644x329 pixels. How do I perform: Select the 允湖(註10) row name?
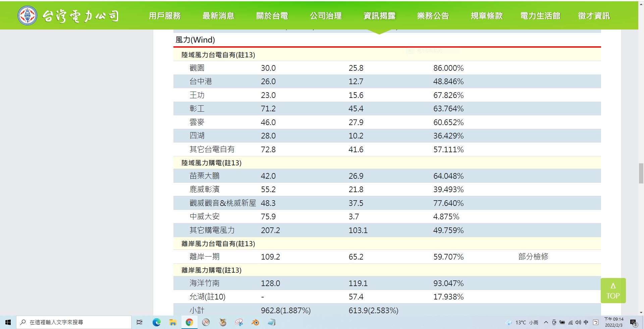(x=208, y=297)
